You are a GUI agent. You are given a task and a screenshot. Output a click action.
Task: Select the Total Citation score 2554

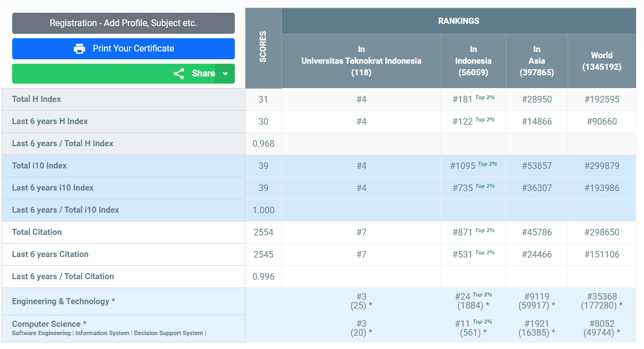263,232
